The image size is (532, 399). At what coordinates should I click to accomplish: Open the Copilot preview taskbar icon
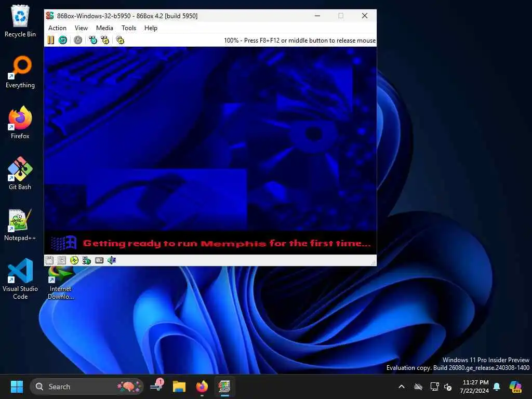click(515, 387)
